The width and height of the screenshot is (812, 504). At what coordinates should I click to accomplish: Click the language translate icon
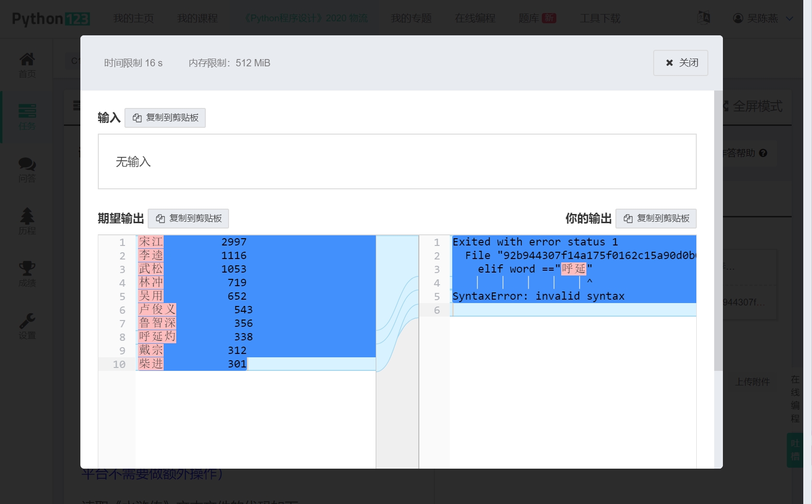[x=704, y=18]
